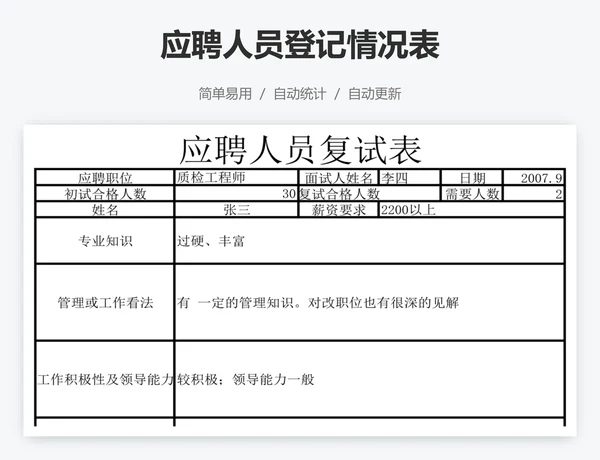Screen dimensions: 600x460
Task: Click the subtitle text 自动更新
Action: pos(374,94)
